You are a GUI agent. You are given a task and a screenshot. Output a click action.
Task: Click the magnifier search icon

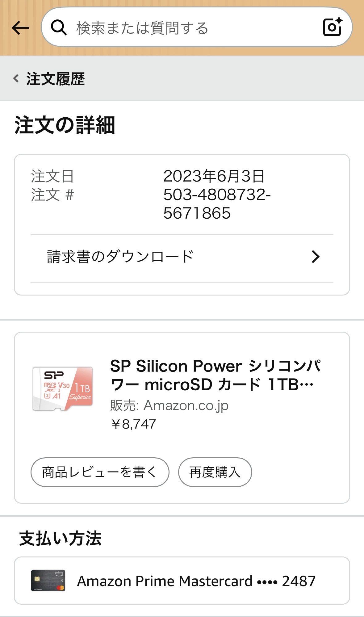(59, 28)
